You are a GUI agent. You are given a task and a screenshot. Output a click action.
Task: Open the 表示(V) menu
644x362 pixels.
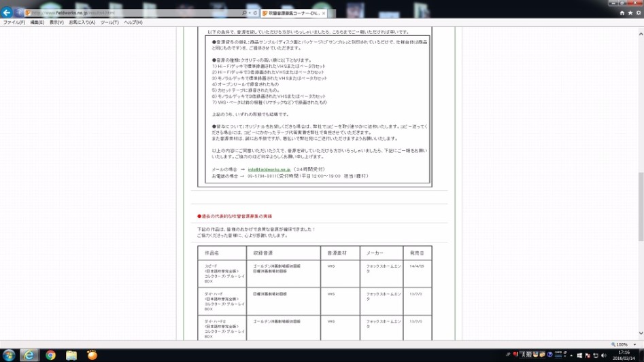tap(56, 22)
